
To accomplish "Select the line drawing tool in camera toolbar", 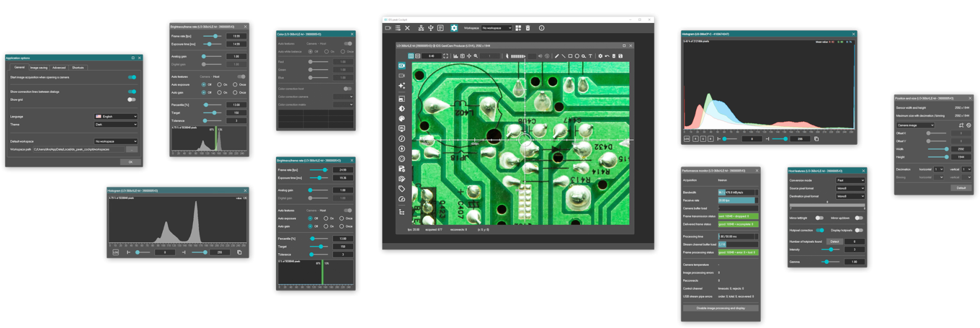I will coord(563,56).
